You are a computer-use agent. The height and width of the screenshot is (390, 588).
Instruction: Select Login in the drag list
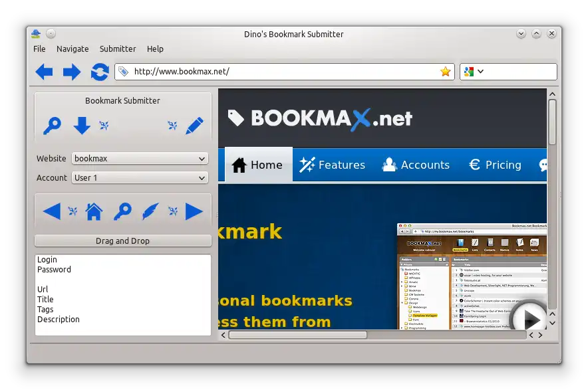pos(47,260)
